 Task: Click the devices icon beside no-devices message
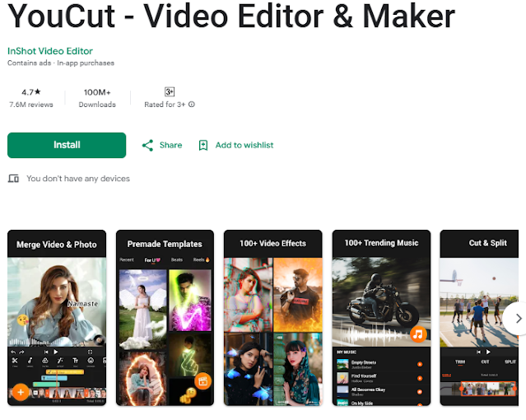pyautogui.click(x=13, y=179)
